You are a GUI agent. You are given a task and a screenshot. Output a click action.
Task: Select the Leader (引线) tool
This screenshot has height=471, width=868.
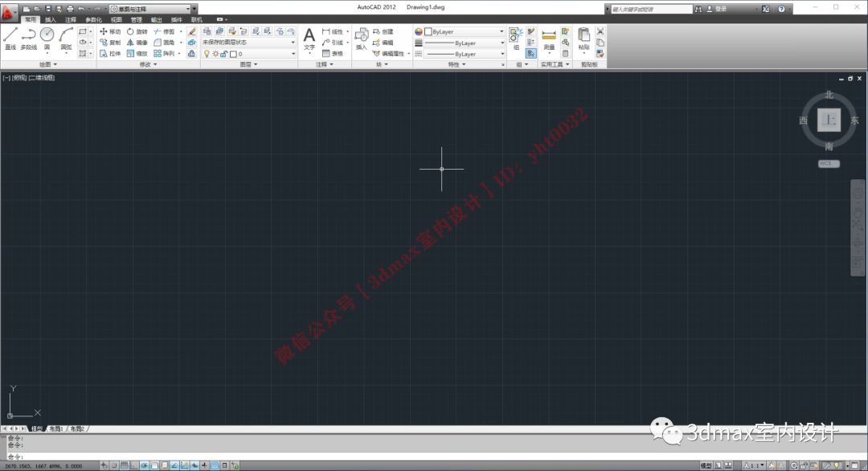(x=333, y=43)
